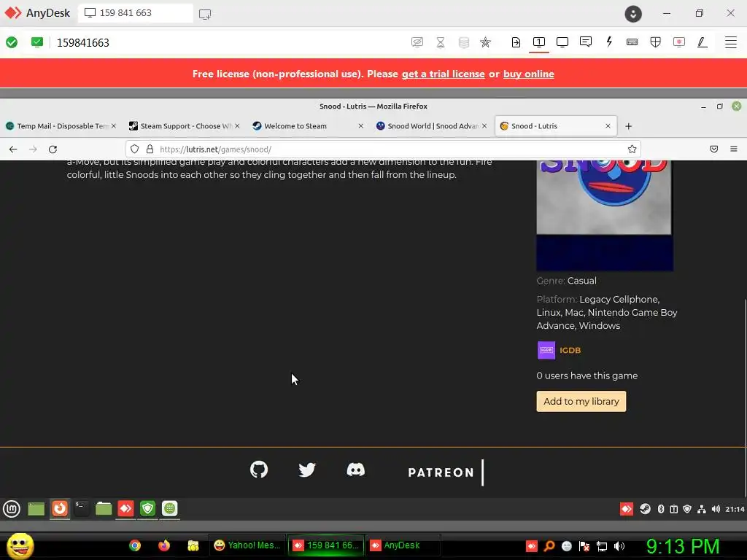Start AnyDesk session recording icon
Screen dimensions: 747x560
coord(679,42)
